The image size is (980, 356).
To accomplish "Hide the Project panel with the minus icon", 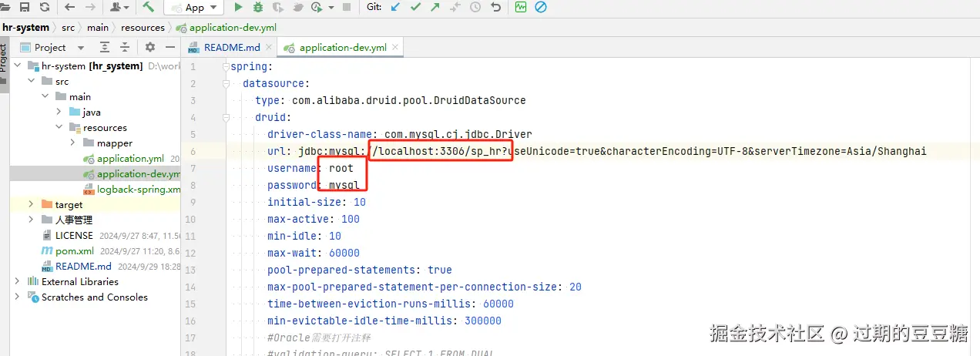I will [170, 47].
